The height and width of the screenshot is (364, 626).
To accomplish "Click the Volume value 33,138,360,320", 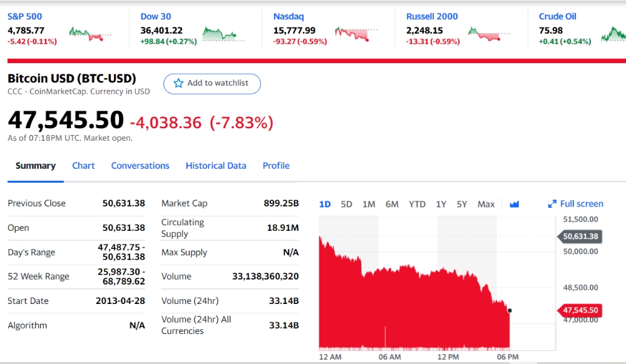I will click(265, 276).
